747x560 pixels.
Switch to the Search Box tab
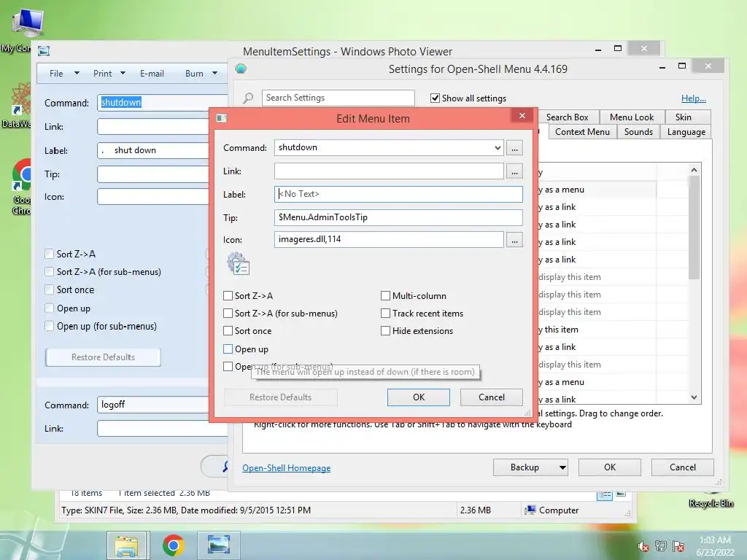click(x=567, y=117)
